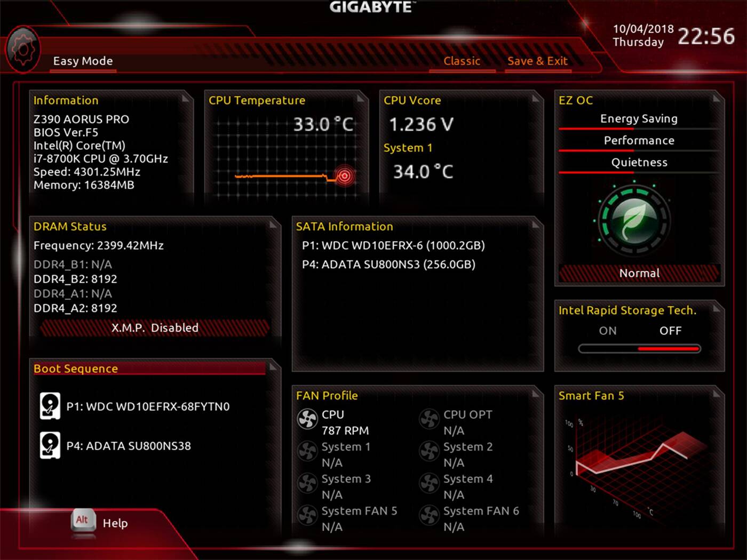The height and width of the screenshot is (560, 747).
Task: Toggle the X.M.P. Disabled bar
Action: tap(155, 328)
